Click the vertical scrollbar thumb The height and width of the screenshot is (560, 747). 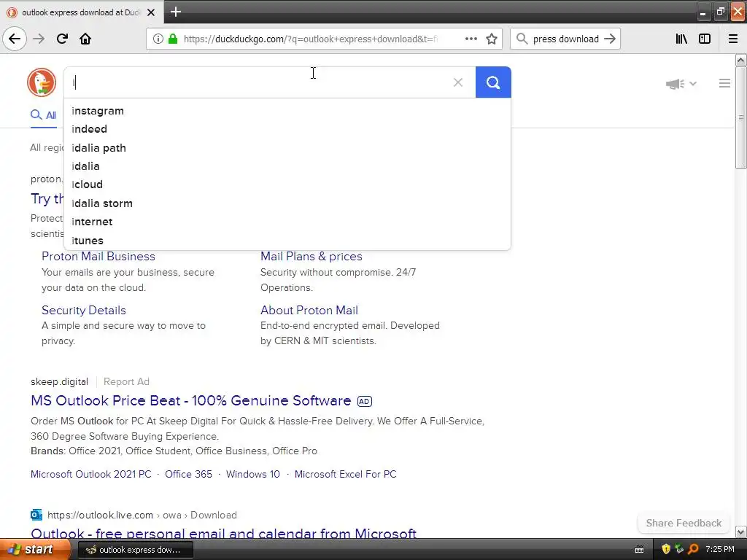(740, 117)
